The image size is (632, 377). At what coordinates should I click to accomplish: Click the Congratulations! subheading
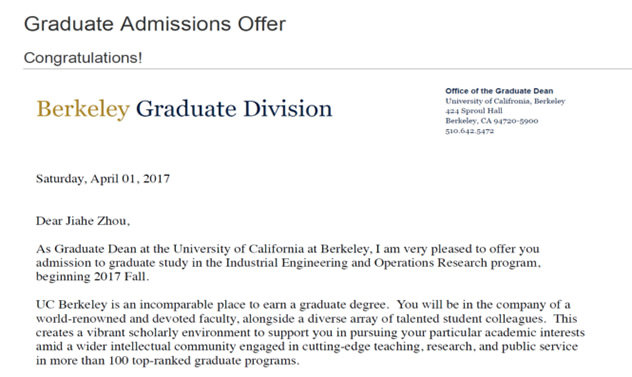(83, 57)
